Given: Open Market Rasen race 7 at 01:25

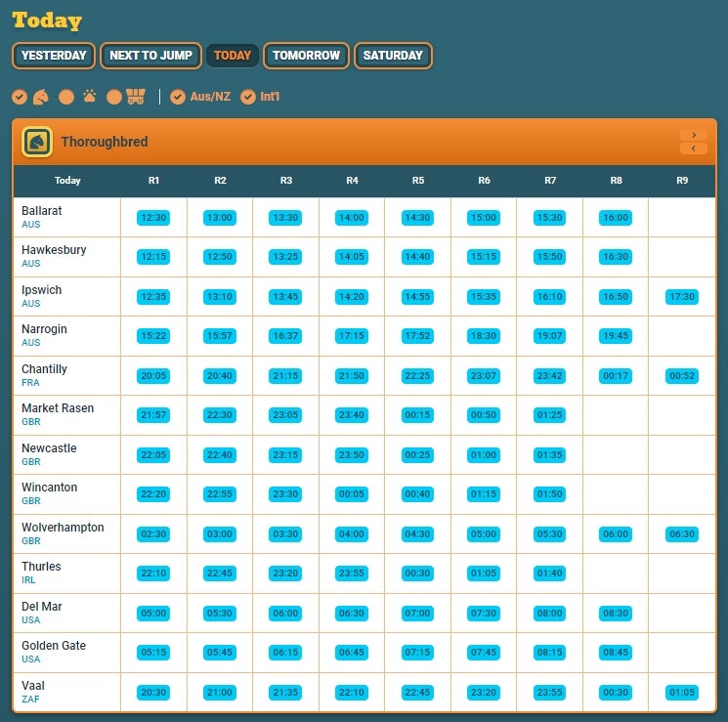Looking at the screenshot, I should 550,415.
